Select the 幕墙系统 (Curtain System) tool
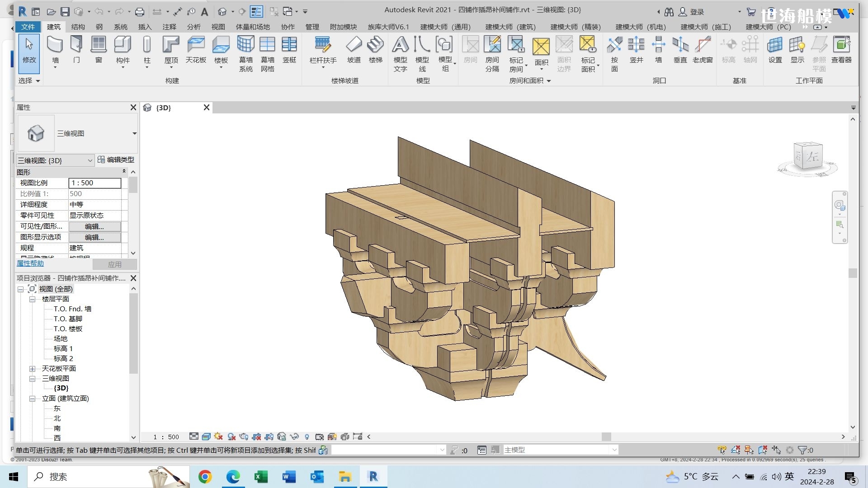 [246, 54]
